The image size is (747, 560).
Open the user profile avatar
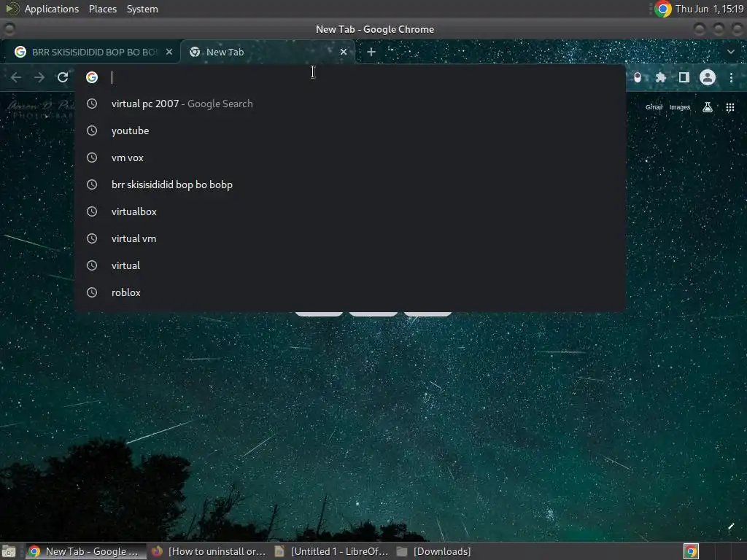pyautogui.click(x=708, y=77)
